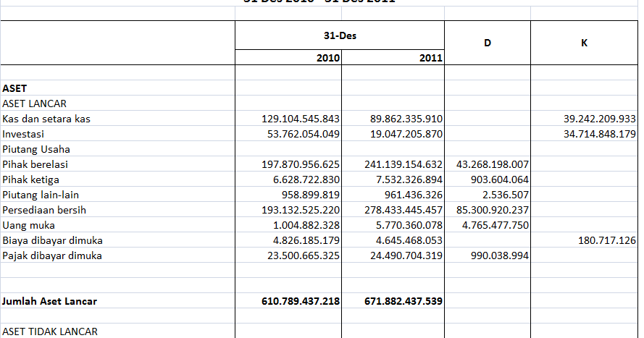Select D value 903.604.064
Viewport: 644px width, 338px height.
[x=499, y=179]
